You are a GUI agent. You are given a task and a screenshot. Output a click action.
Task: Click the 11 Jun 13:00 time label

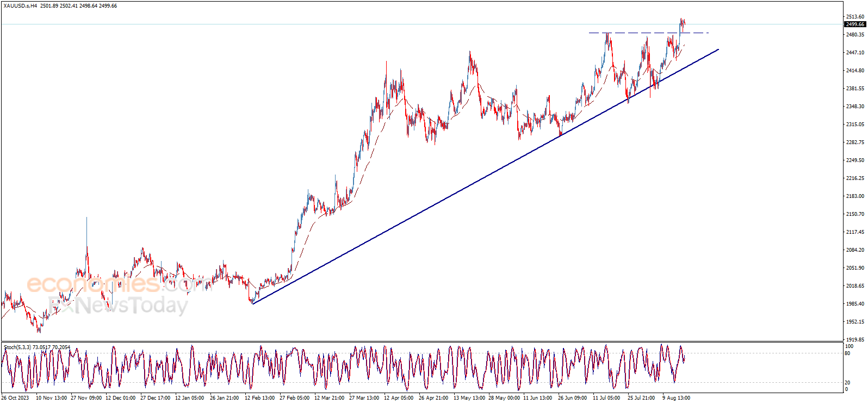point(538,398)
